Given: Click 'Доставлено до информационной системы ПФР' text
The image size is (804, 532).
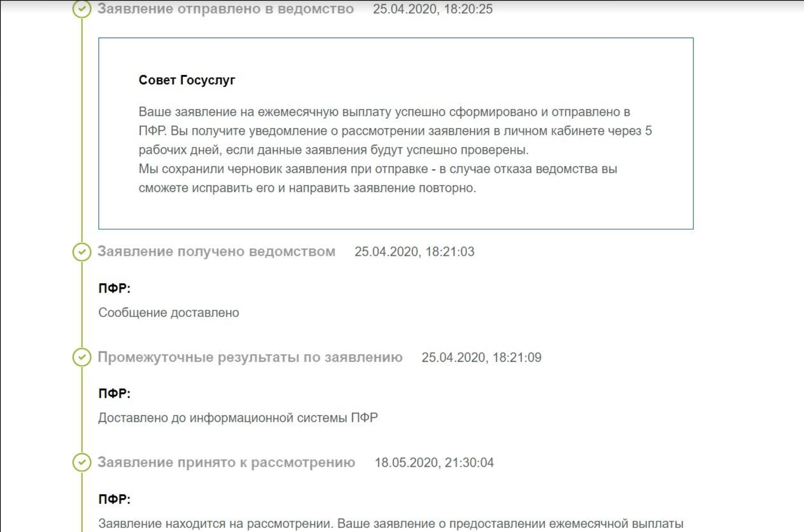Looking at the screenshot, I should pyautogui.click(x=238, y=418).
